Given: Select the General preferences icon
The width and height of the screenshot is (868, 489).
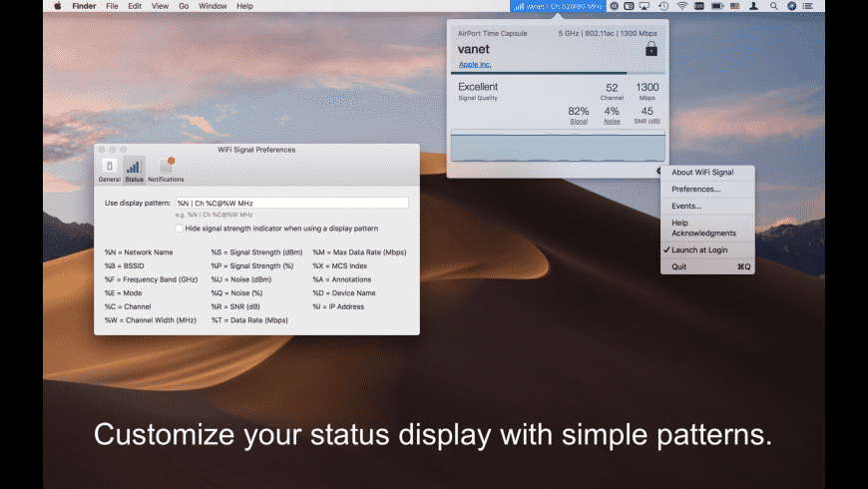Looking at the screenshot, I should click(x=109, y=170).
